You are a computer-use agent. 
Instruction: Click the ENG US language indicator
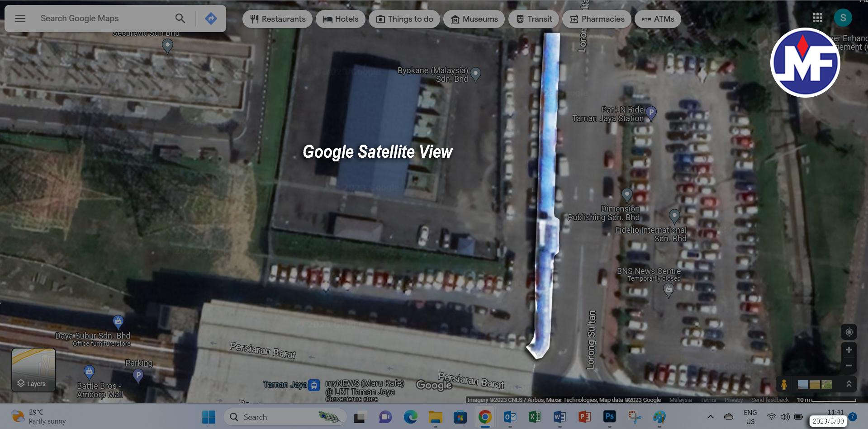point(750,417)
